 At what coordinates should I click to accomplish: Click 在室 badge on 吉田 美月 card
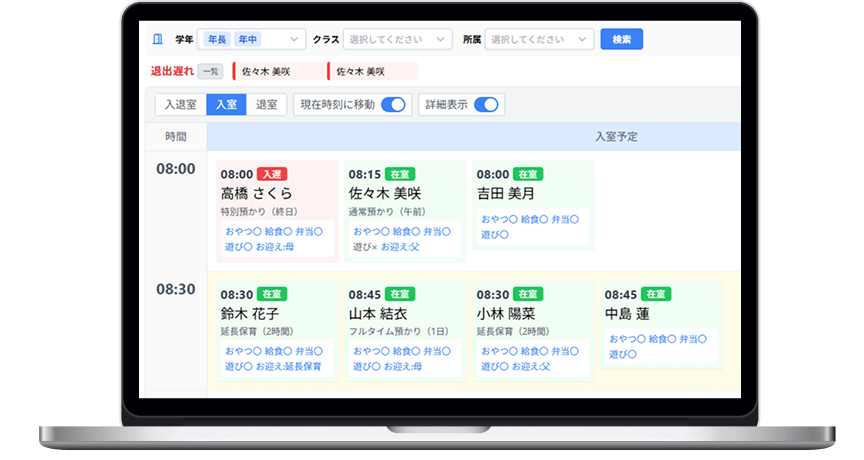tap(528, 174)
